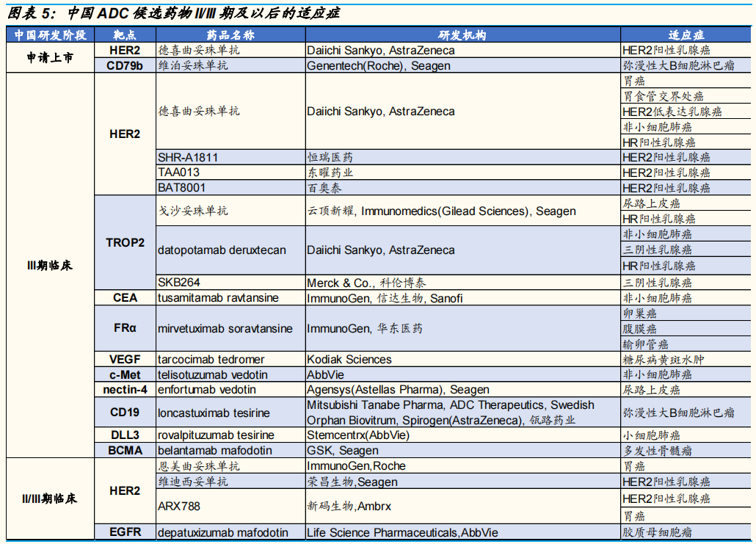Click the '维迪西妥单抗' drug name
This screenshot has width=756, height=544.
193,482
